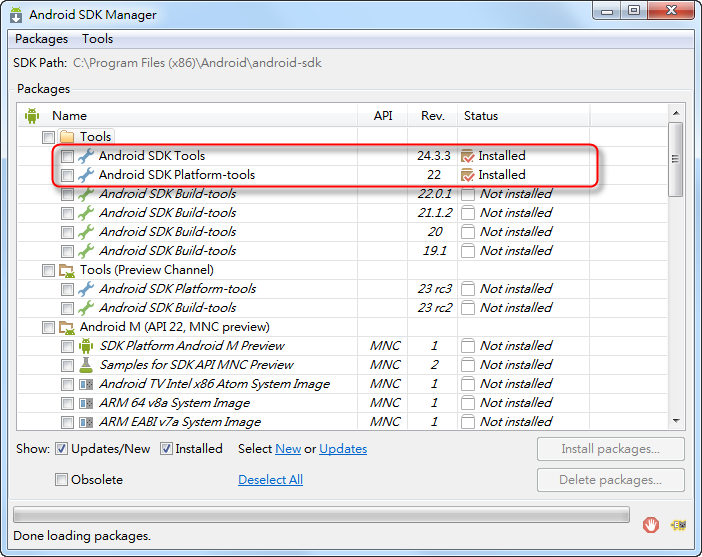Click the red stop hand icon in status bar
This screenshot has height=557, width=702.
click(x=651, y=524)
